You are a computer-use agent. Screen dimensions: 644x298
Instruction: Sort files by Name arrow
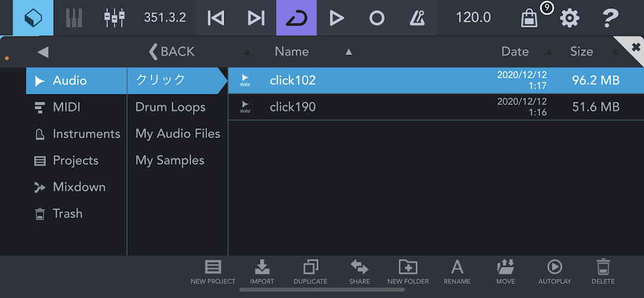point(349,52)
